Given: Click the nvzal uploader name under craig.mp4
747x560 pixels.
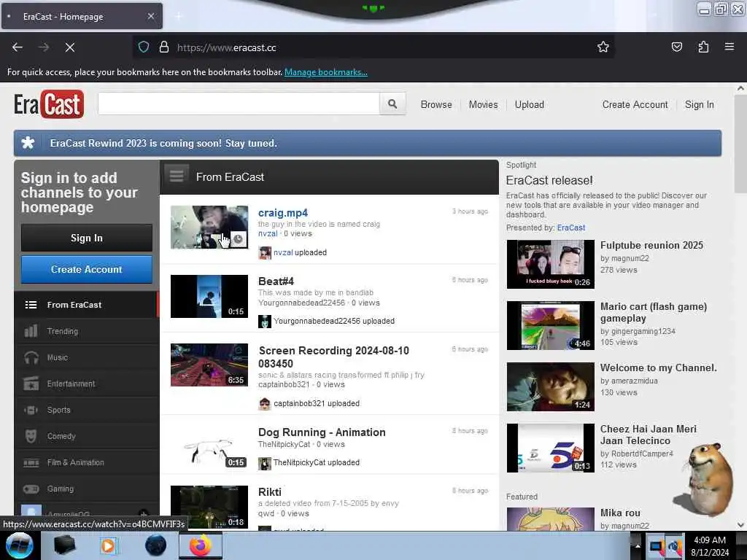Looking at the screenshot, I should click(x=268, y=233).
